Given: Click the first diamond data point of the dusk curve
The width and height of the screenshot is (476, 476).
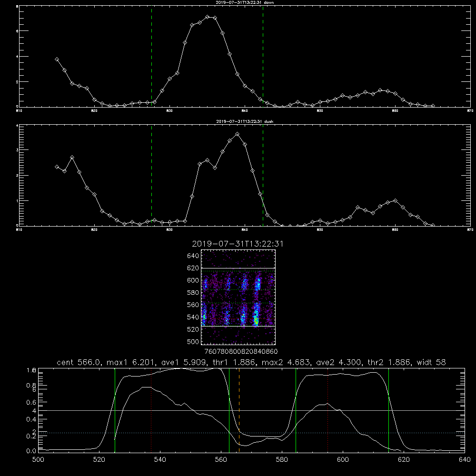Looking at the screenshot, I should (57, 167).
